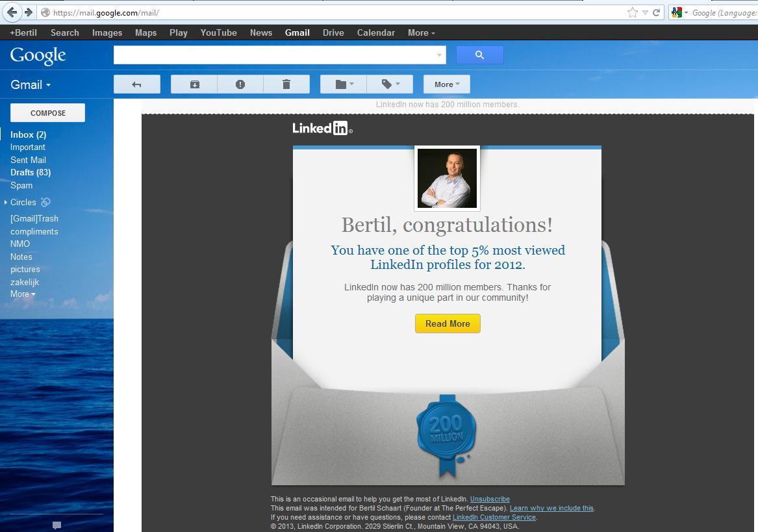Open Move to folder dropdown
The image size is (758, 532).
pyautogui.click(x=344, y=84)
